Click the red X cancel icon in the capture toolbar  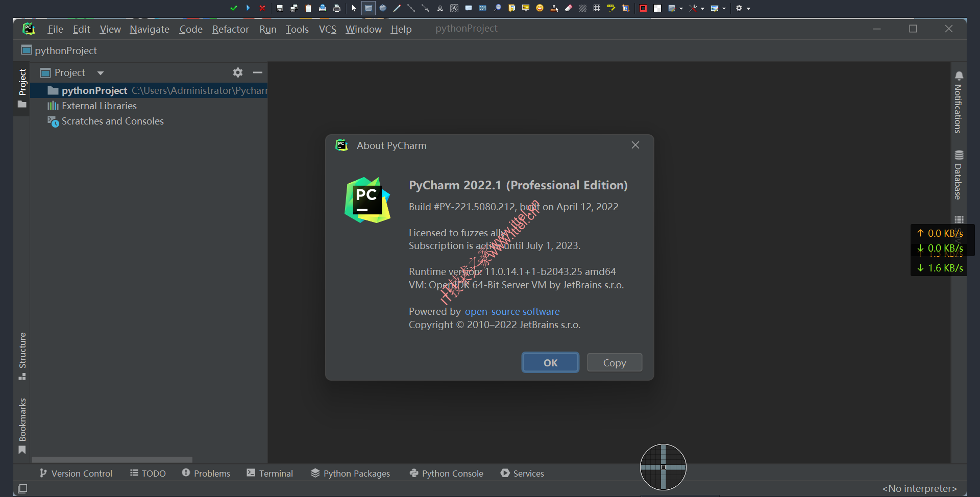(x=262, y=8)
